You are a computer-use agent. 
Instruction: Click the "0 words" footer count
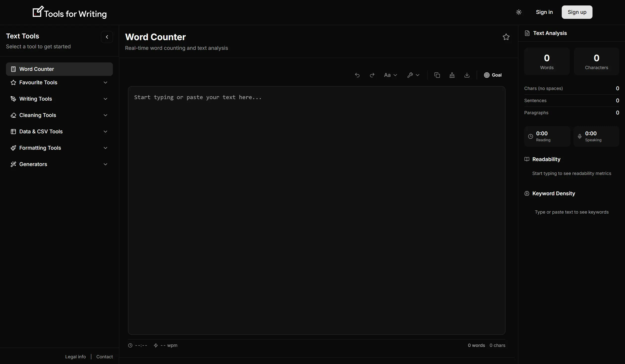coord(476,345)
